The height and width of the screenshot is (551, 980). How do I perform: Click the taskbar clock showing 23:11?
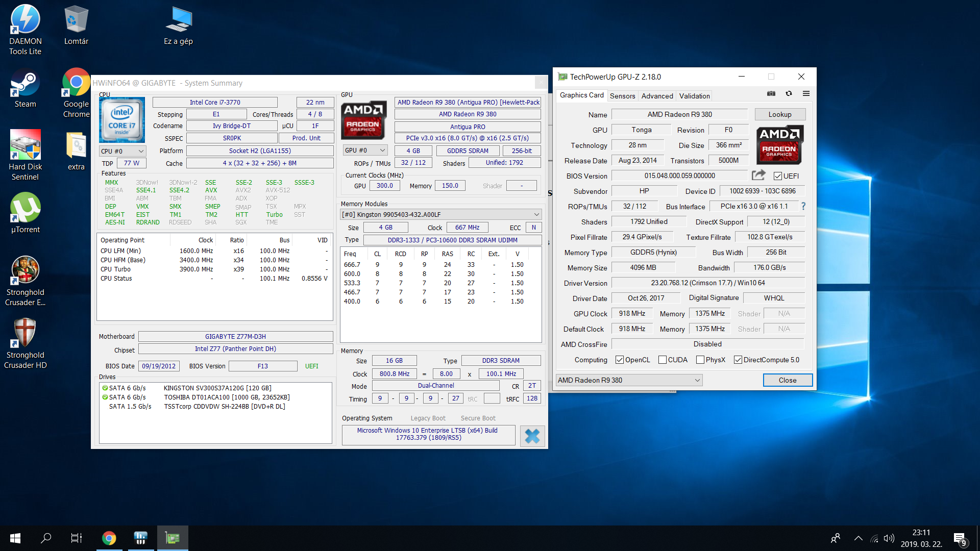[x=921, y=538]
